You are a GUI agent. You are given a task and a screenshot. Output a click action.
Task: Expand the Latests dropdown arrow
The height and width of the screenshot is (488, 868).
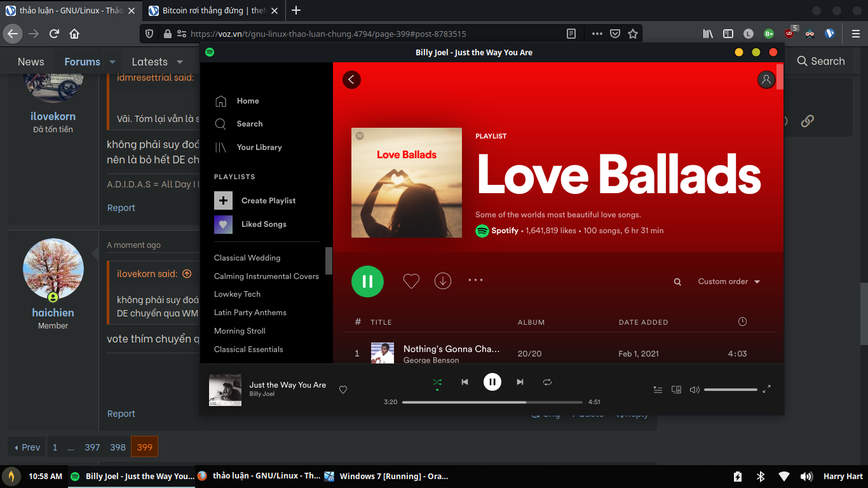pos(180,62)
